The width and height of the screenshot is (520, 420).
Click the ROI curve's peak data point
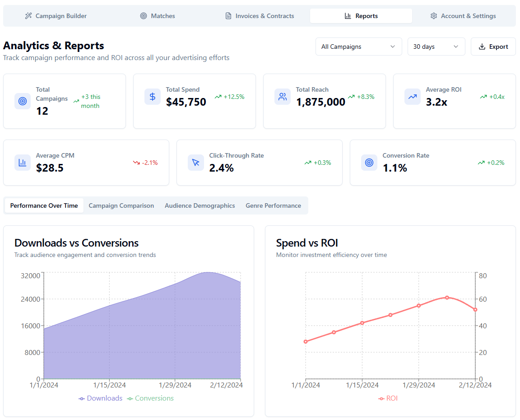click(447, 298)
